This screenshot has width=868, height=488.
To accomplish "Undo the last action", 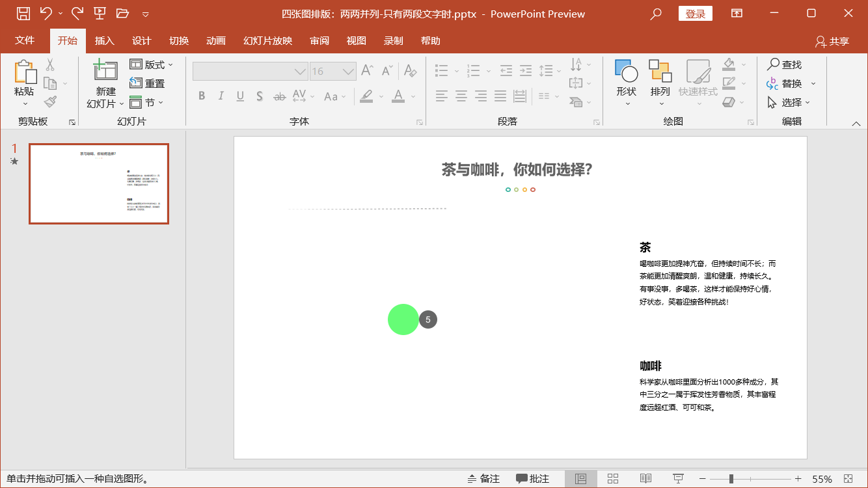I will tap(46, 13).
